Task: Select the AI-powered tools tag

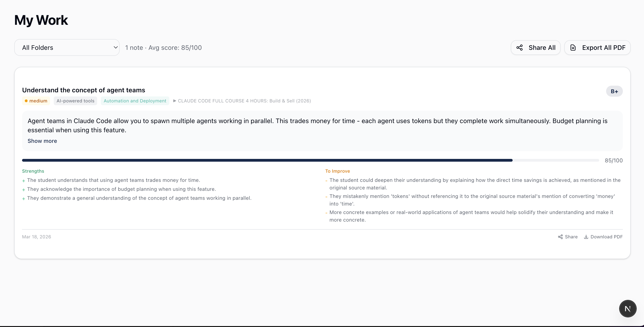Action: 75,101
